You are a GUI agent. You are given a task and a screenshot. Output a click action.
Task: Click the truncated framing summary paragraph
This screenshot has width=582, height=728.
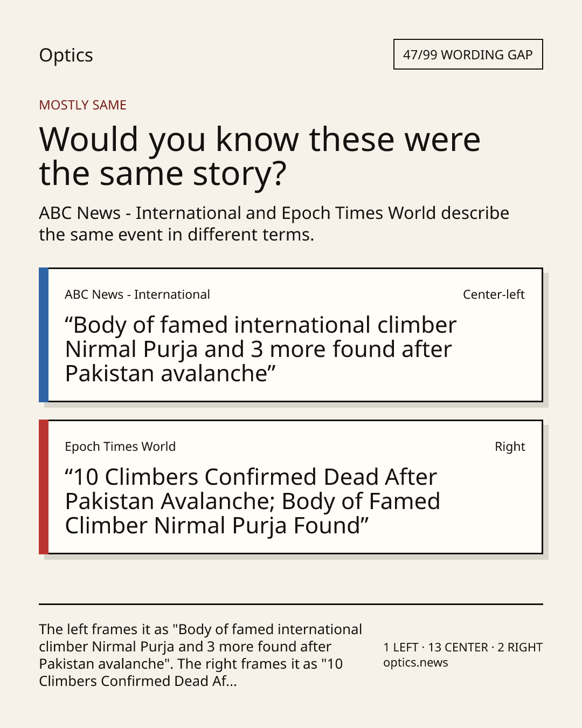(x=200, y=655)
